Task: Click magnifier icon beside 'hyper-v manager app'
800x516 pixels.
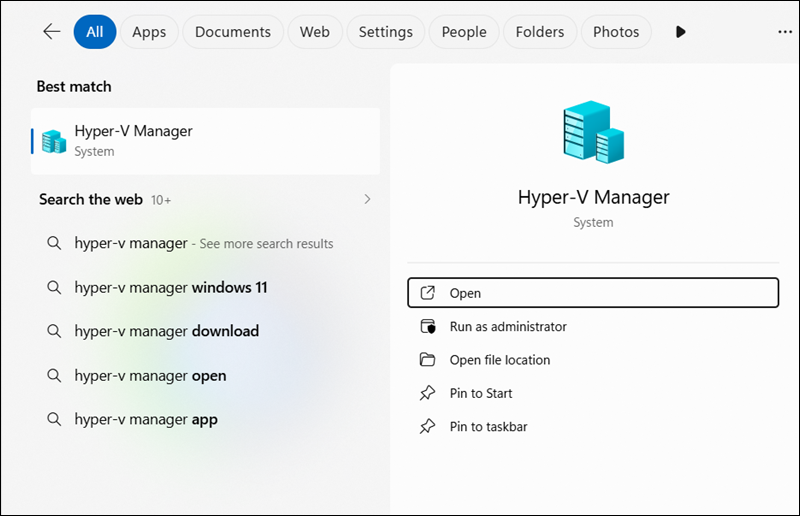Action: coord(54,419)
